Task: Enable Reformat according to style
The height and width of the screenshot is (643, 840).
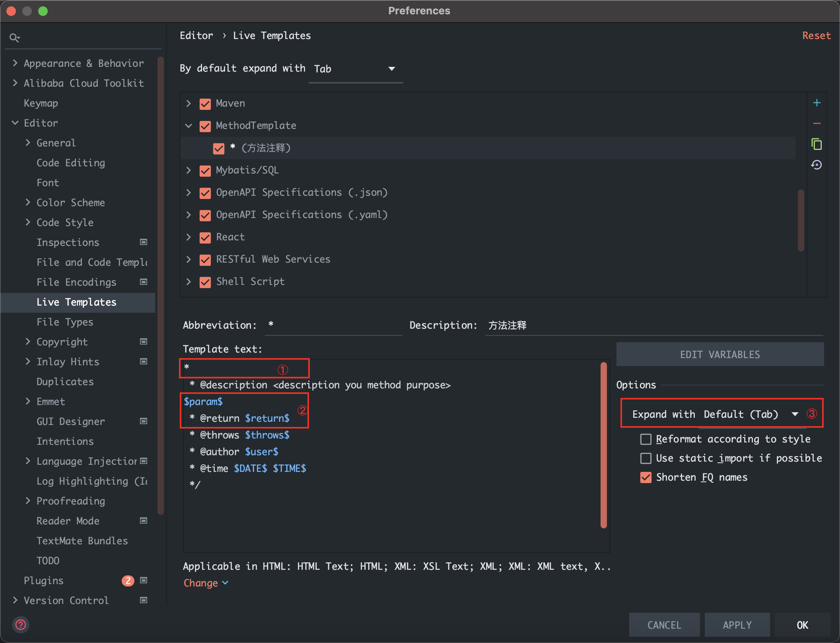Action: [x=646, y=439]
